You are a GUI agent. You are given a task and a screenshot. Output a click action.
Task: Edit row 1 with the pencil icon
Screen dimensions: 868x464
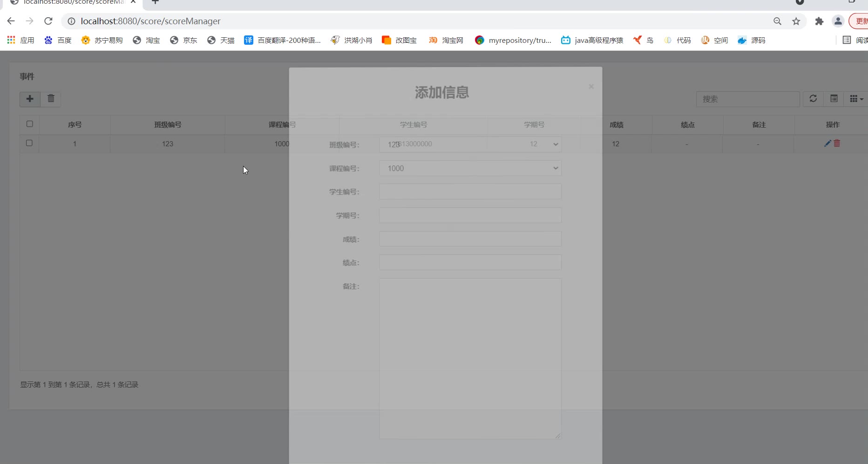[827, 143]
